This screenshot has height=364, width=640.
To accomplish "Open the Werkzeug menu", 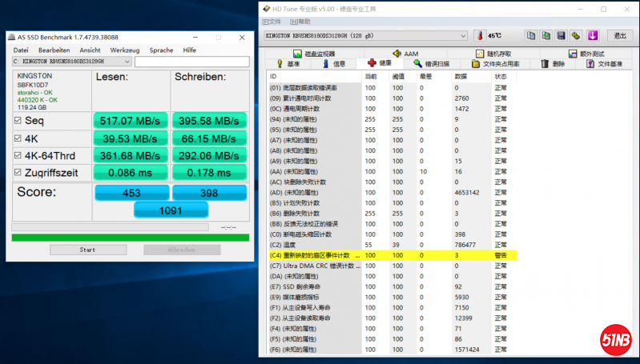I will click(124, 50).
